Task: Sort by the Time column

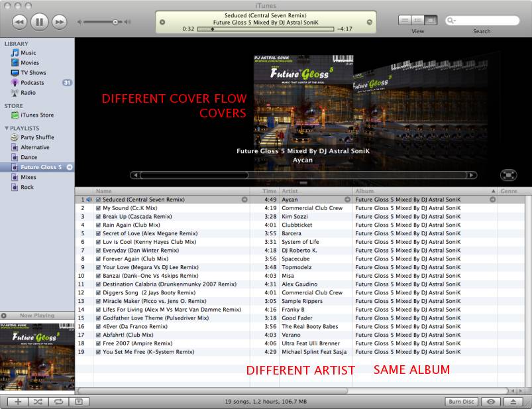Action: 264,191
